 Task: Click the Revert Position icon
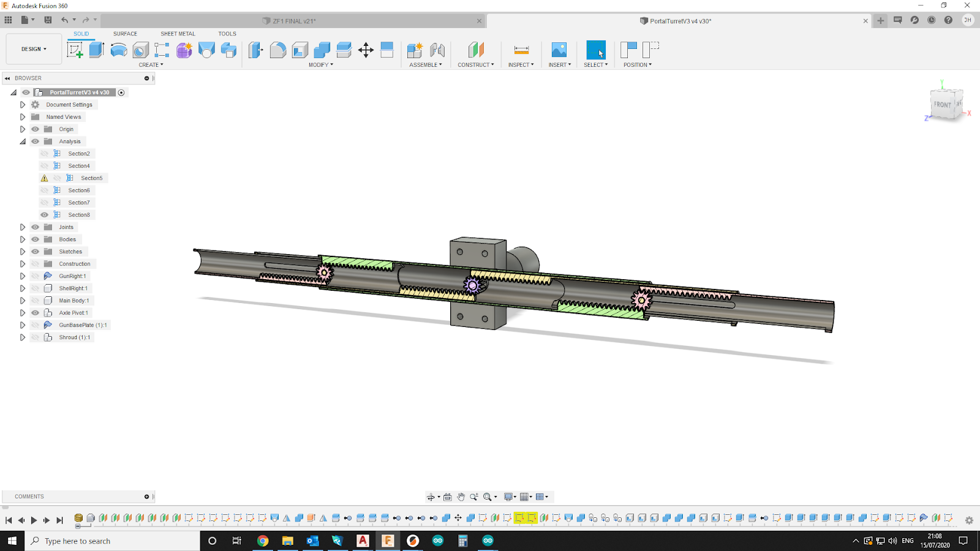(x=650, y=50)
